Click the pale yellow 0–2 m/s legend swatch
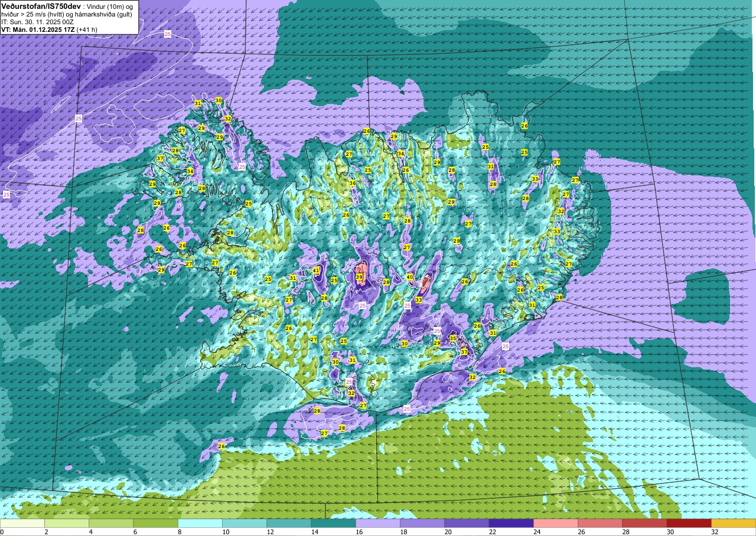 click(x=22, y=523)
